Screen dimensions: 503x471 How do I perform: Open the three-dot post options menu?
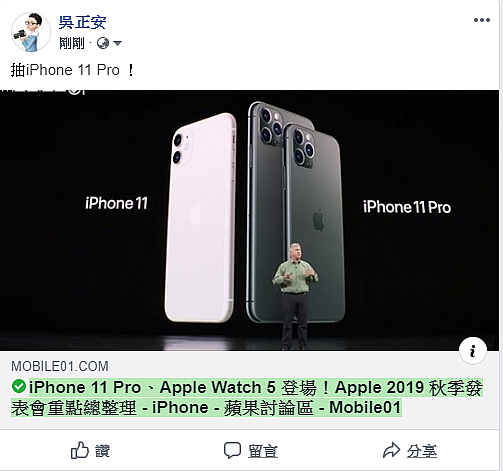coord(482,20)
